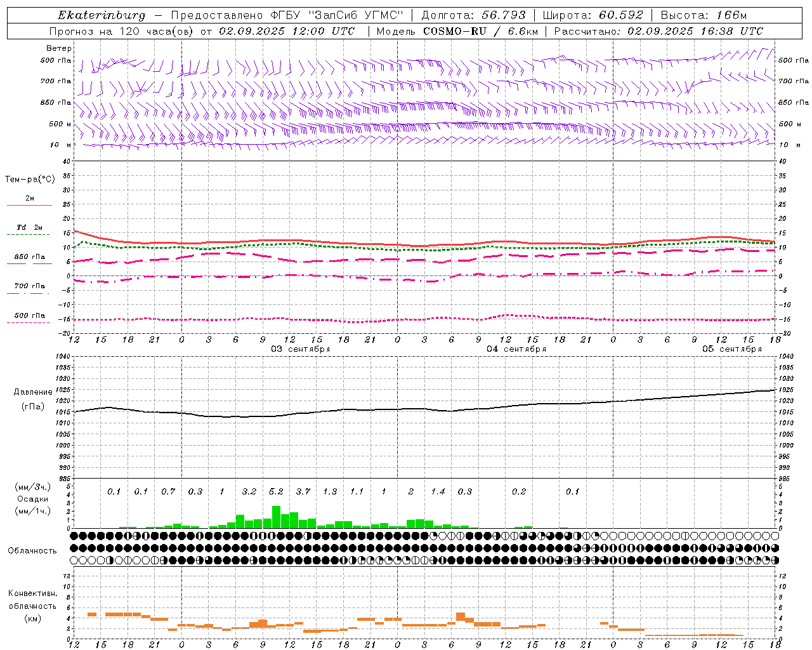Click the 'Давление' pressure panel label

[33, 392]
